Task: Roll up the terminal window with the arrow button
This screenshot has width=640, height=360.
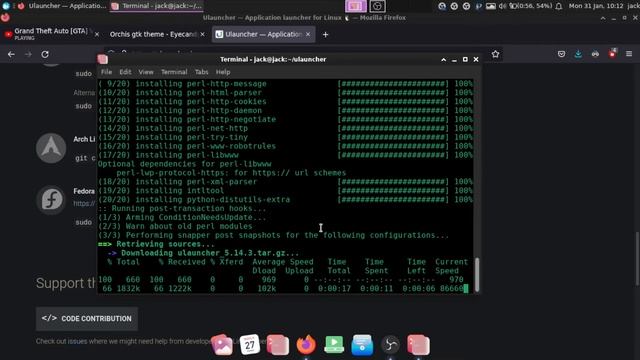Action: point(444,60)
